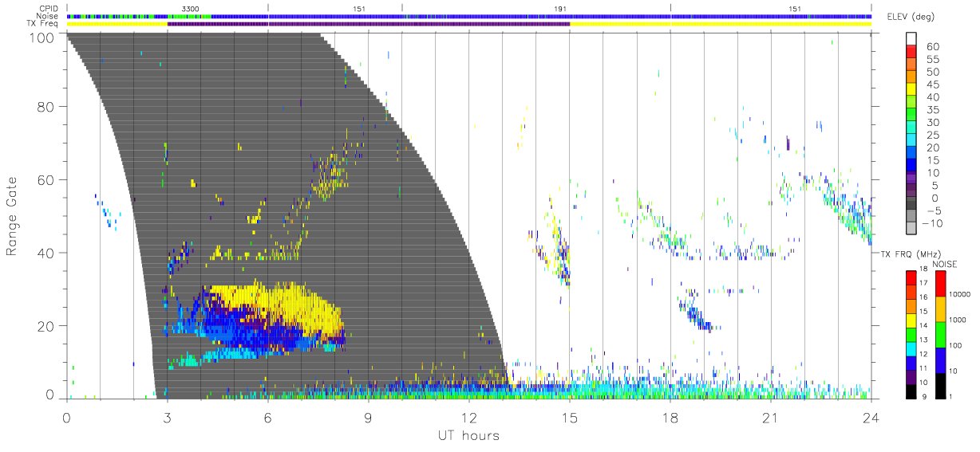Click the '3' tick on UT hours axis
This screenshot has height=452, width=980.
pyautogui.click(x=167, y=417)
